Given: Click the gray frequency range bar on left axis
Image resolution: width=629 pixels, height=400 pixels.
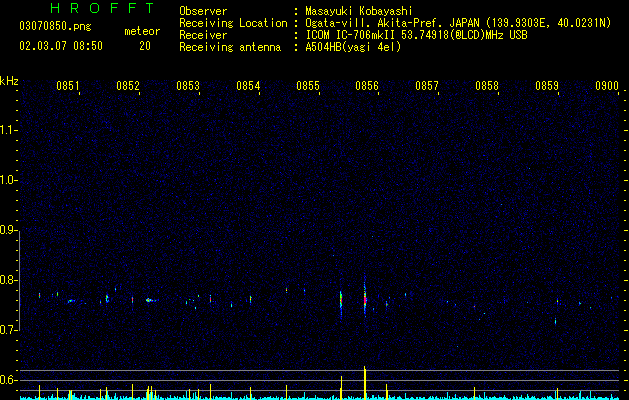Looking at the screenshot, I should pyautogui.click(x=20, y=280).
